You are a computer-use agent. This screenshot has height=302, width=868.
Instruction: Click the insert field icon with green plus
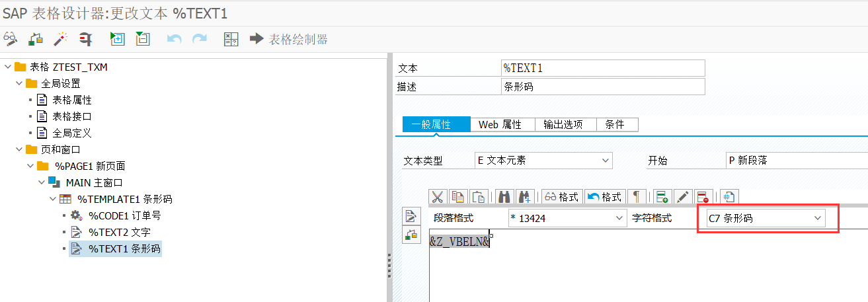[662, 196]
